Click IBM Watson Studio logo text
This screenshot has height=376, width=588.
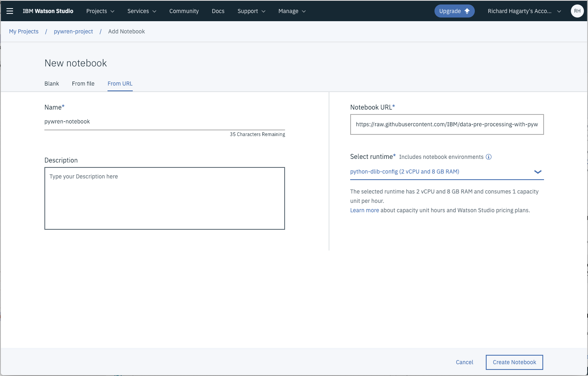pyautogui.click(x=48, y=11)
